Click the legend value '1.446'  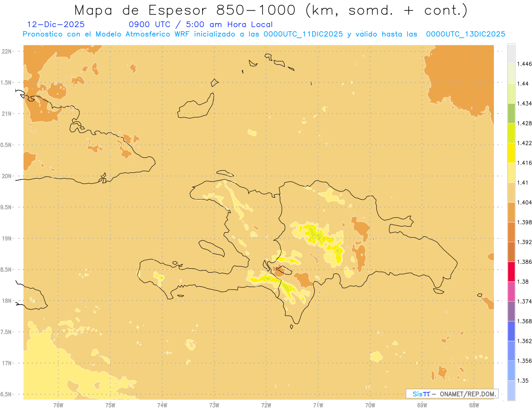(x=525, y=64)
